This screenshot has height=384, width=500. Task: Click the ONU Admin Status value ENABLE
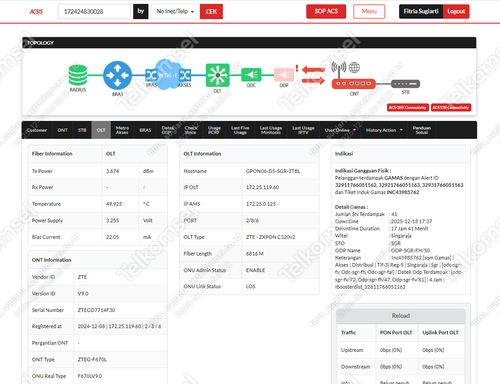255,270
